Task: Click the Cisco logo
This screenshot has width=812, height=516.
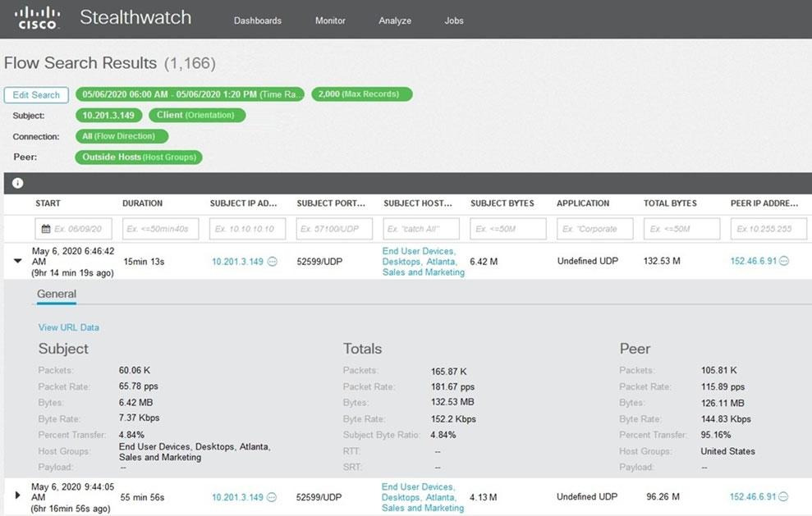Action: point(38,18)
